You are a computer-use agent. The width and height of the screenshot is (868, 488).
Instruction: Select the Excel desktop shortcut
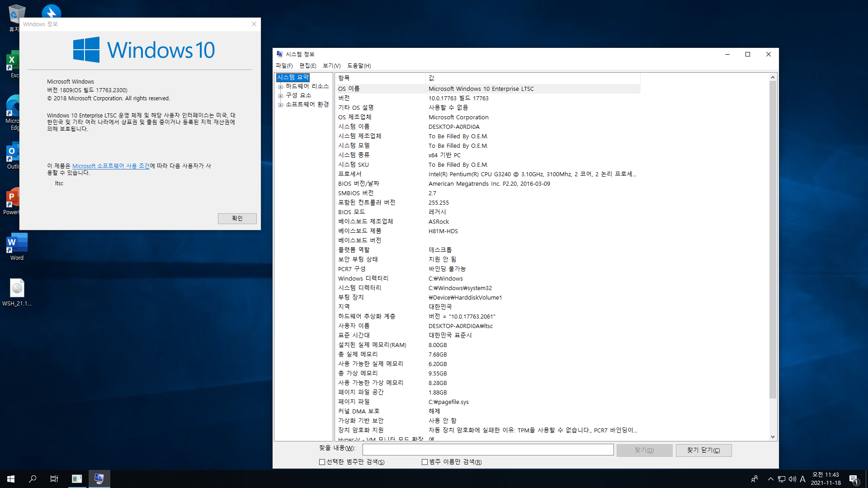pyautogui.click(x=12, y=65)
